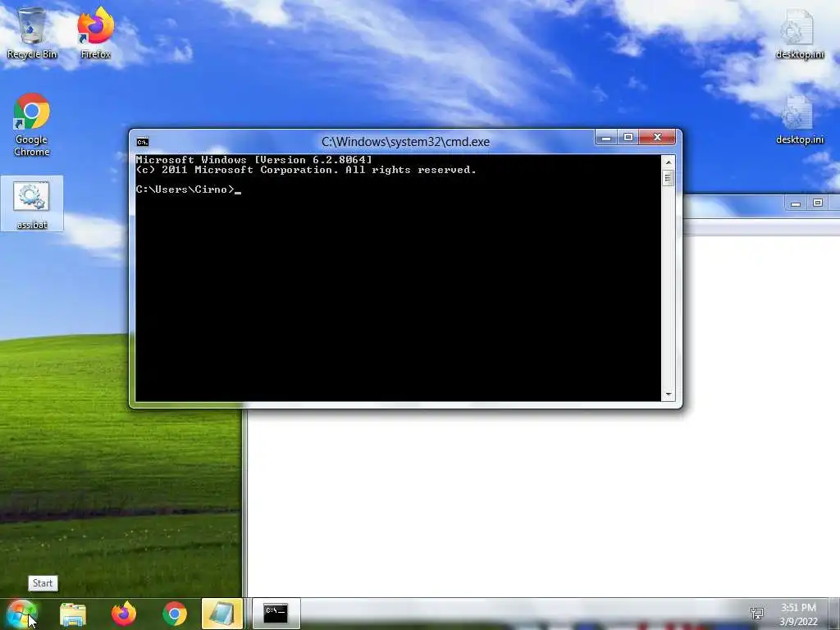This screenshot has width=840, height=630.
Task: Open the network icon in system tray
Action: click(757, 614)
